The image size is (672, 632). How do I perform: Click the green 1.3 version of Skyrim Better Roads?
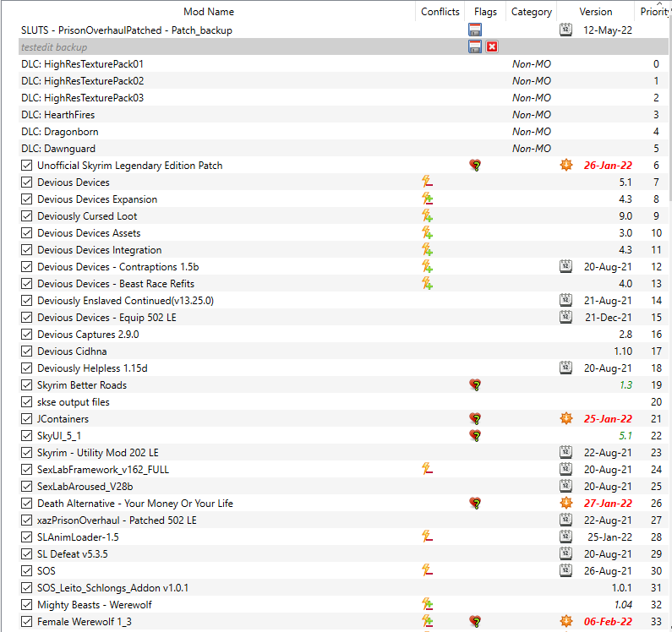click(626, 385)
